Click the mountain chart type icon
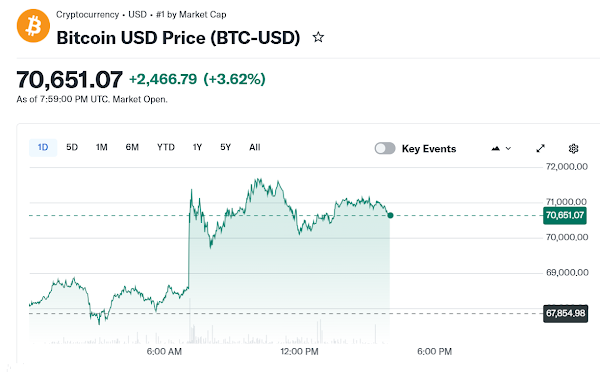The height and width of the screenshot is (372, 600). click(x=496, y=148)
